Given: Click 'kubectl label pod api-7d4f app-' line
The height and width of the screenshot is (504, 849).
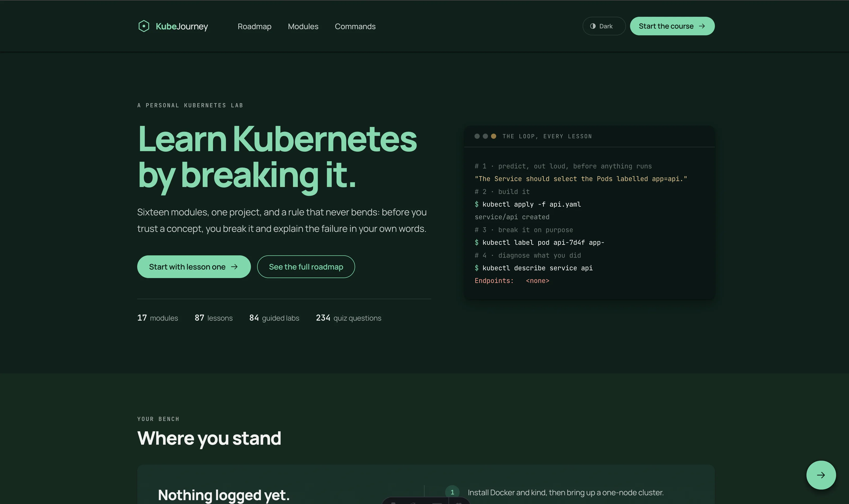Looking at the screenshot, I should [540, 242].
